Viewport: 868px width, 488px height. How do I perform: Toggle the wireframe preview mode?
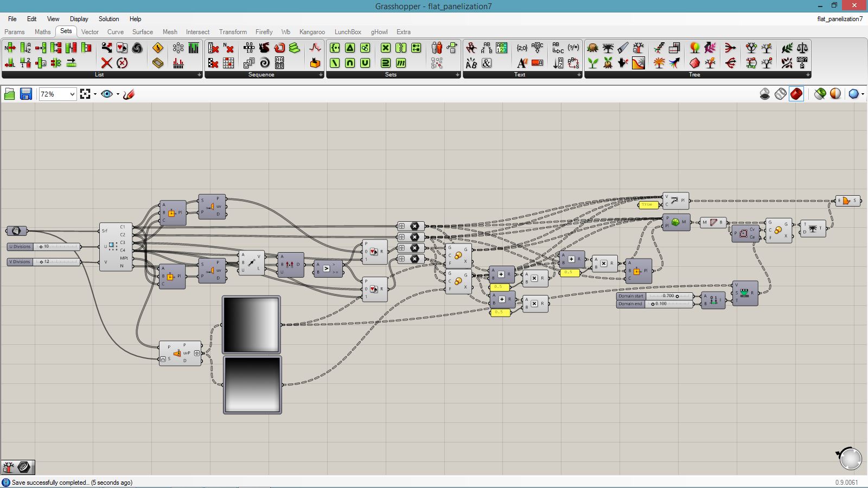(x=780, y=94)
